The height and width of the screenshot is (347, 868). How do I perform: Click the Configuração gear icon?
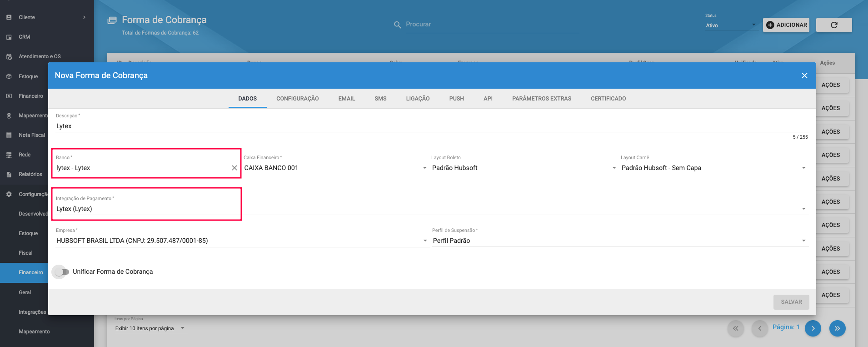(x=9, y=194)
